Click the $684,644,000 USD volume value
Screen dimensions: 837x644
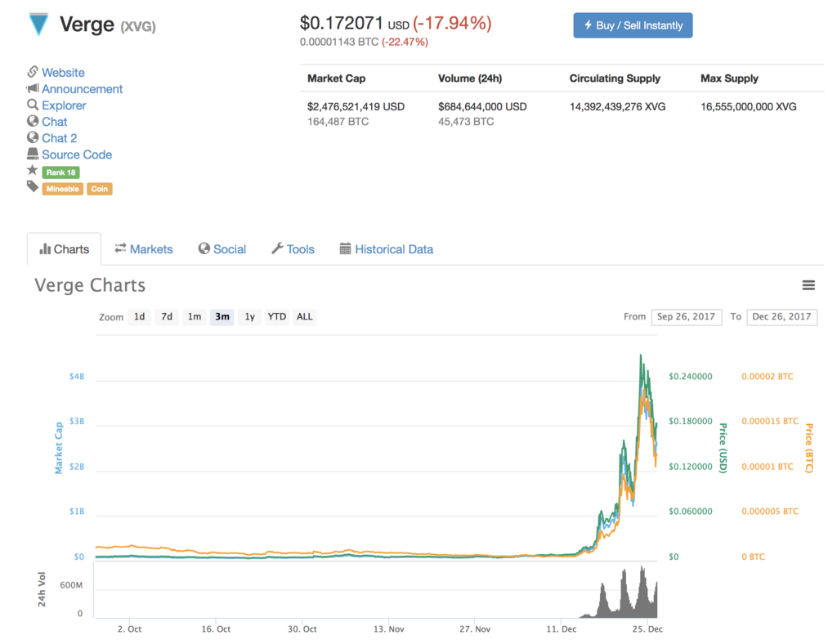pyautogui.click(x=482, y=107)
